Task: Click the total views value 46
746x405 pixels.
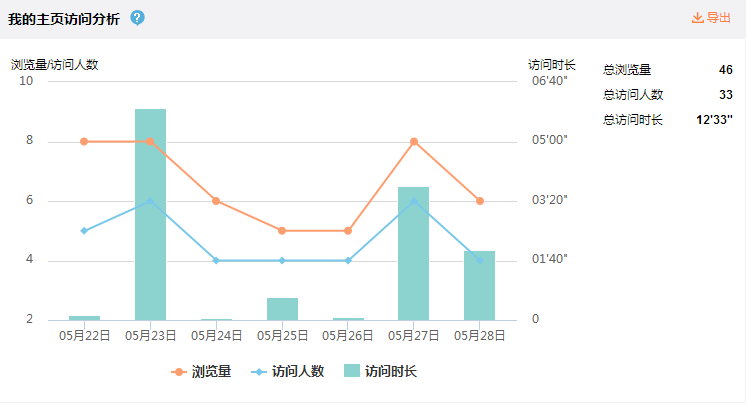Action: 726,69
